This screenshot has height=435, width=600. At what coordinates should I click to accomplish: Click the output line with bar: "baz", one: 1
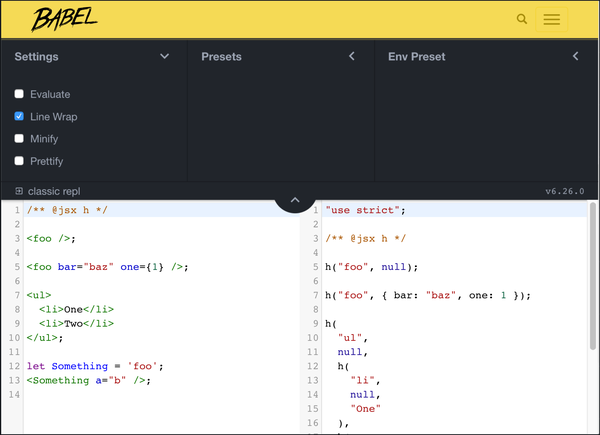coord(428,295)
